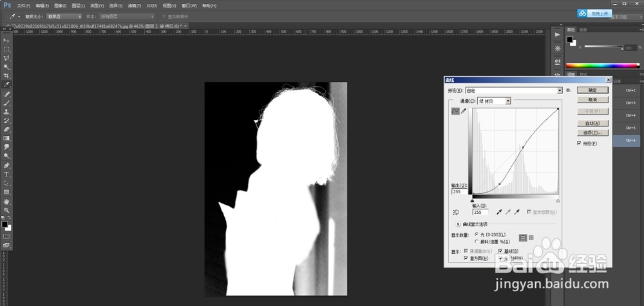The height and width of the screenshot is (306, 644).
Task: Pick the black point eyedropper in Curves
Action: pos(500,212)
